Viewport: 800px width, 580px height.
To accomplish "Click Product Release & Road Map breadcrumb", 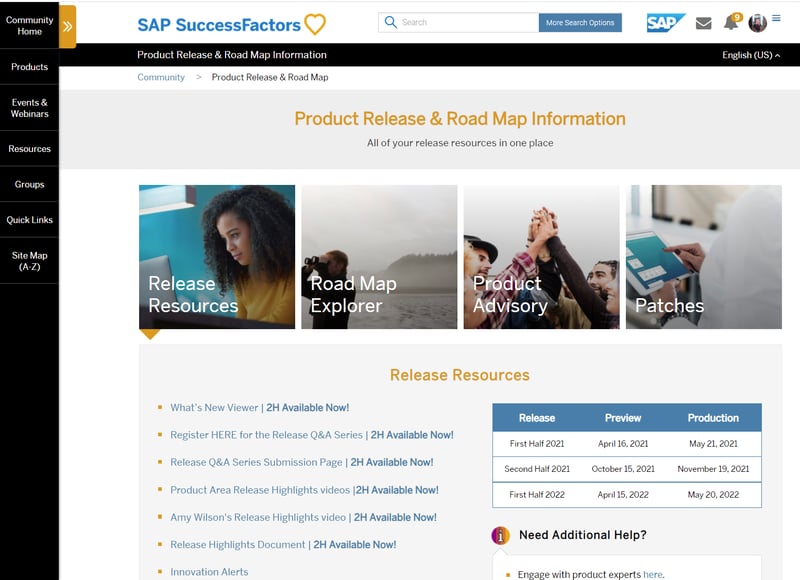I will tap(270, 77).
